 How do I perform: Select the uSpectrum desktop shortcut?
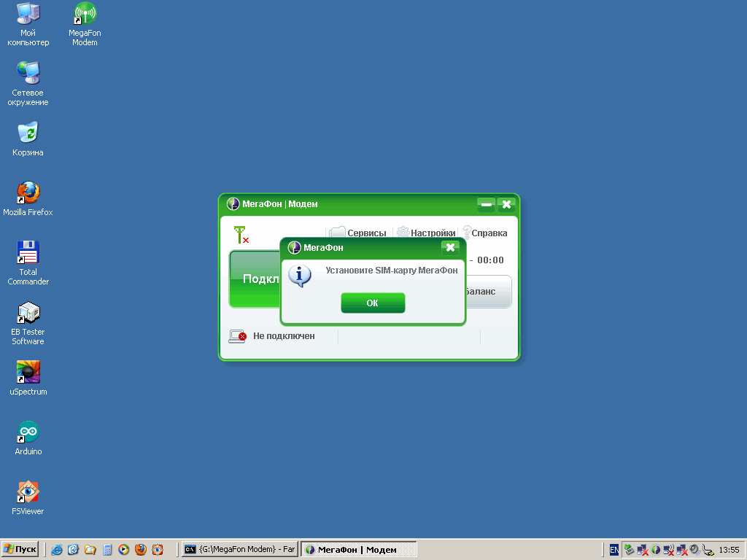[x=28, y=378]
